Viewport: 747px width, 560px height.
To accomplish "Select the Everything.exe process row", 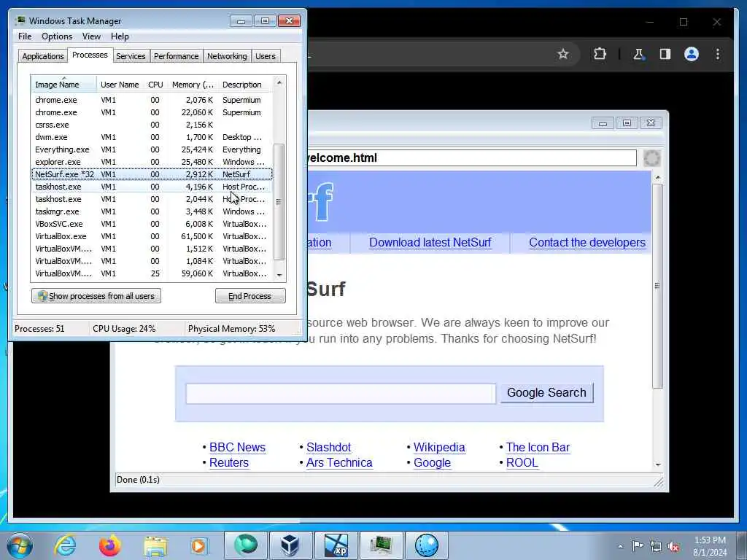I will pos(152,149).
